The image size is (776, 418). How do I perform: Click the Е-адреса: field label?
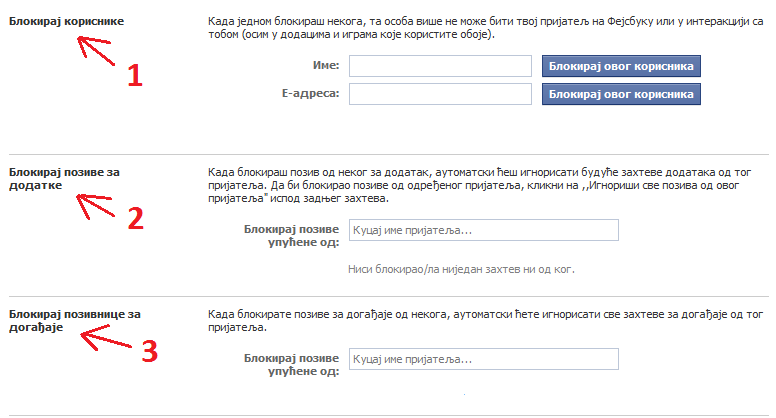[311, 93]
